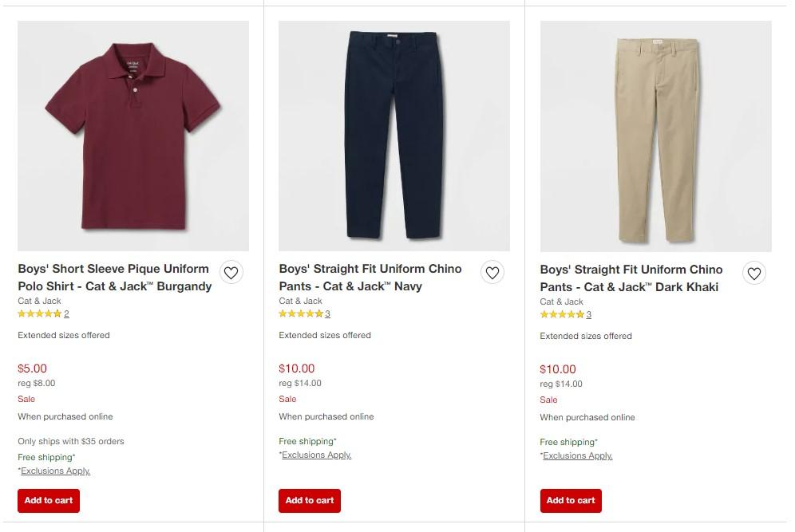The width and height of the screenshot is (795, 532).
Task: View Exclusions Apply under Burgundy polo shipping
Action: 55,471
